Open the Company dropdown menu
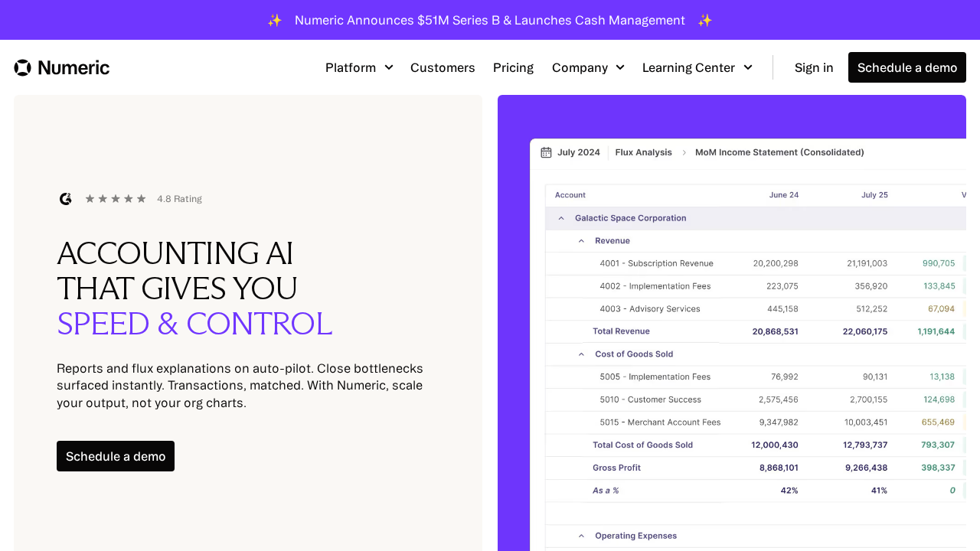 (588, 67)
